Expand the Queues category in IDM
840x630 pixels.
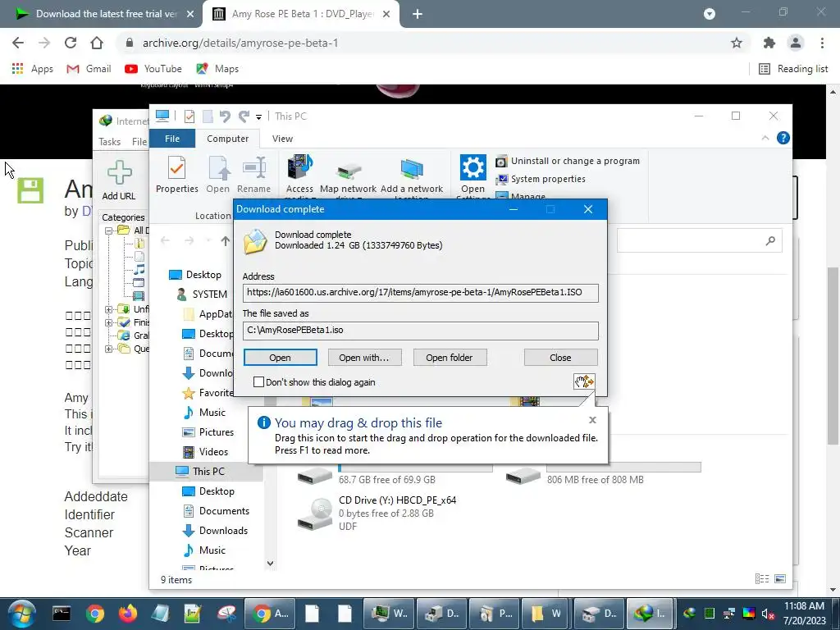[x=109, y=349]
